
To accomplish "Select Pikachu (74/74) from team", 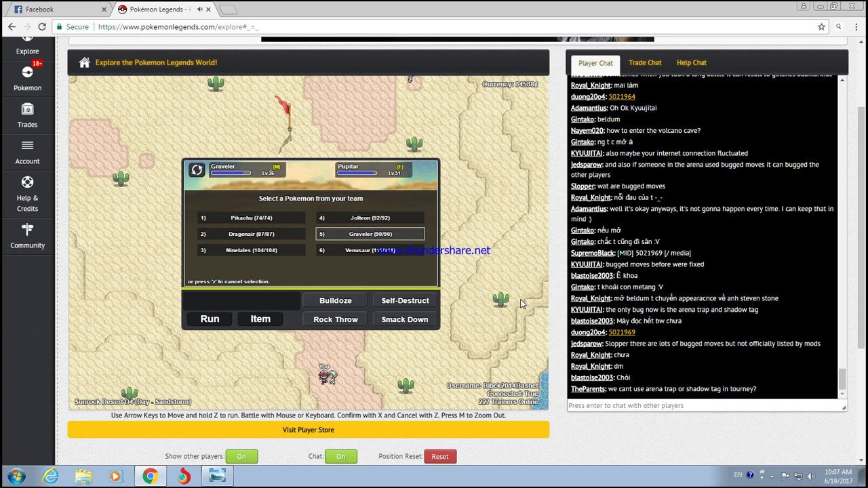I will point(251,218).
